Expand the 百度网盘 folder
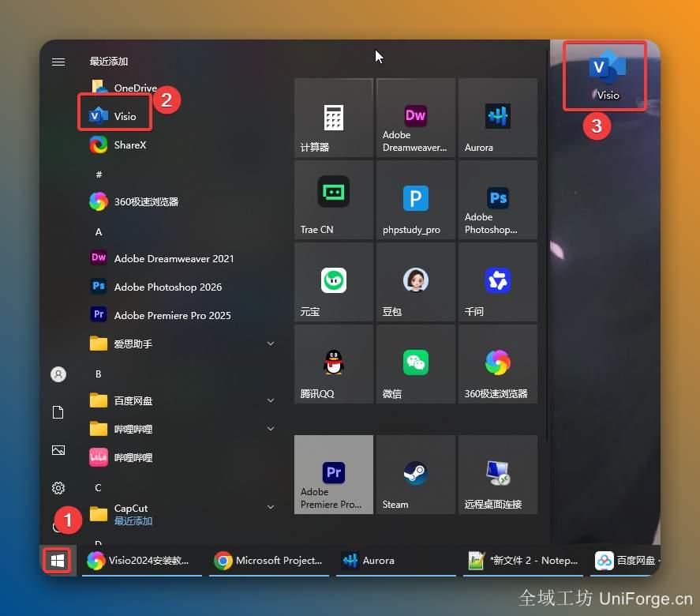The height and width of the screenshot is (616, 700). (x=182, y=400)
